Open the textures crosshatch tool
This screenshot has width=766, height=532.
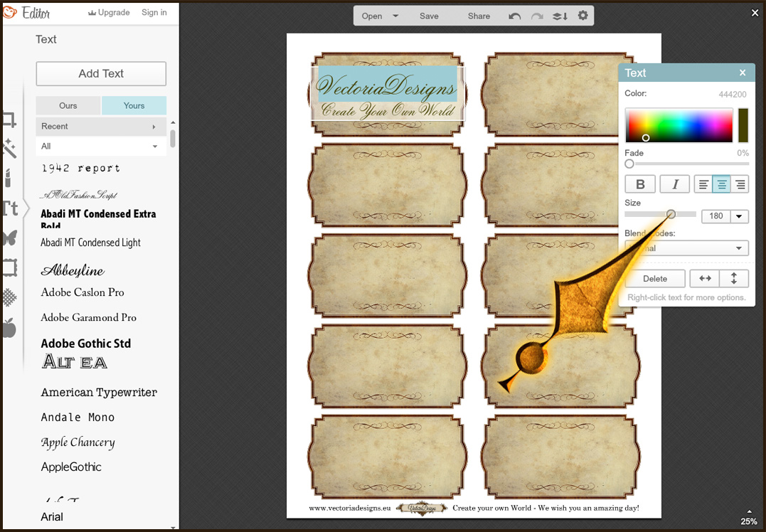10,297
